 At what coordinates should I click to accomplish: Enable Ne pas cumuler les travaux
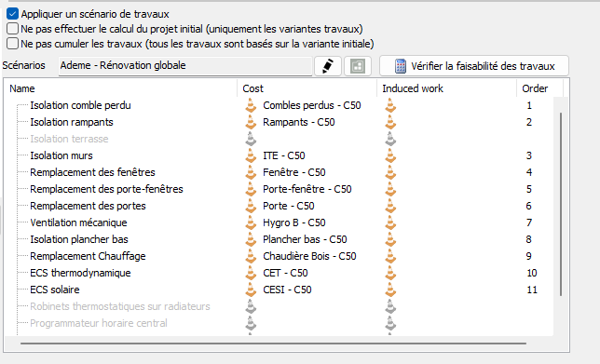pyautogui.click(x=12, y=44)
